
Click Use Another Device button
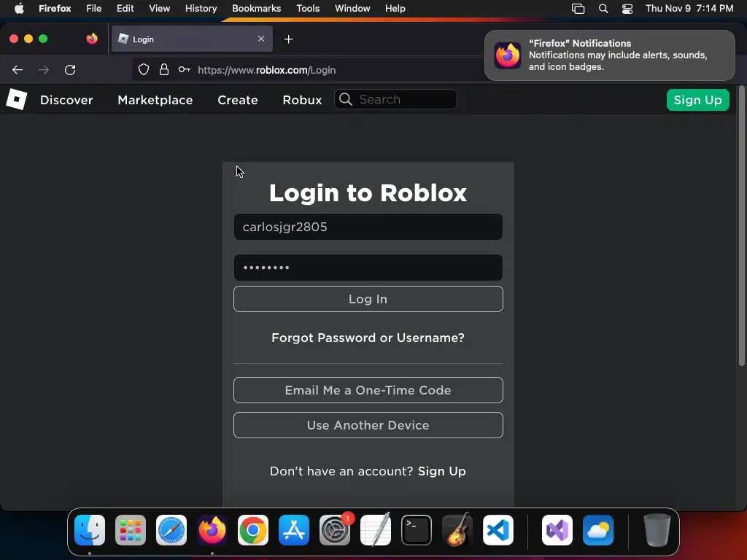pyautogui.click(x=368, y=425)
